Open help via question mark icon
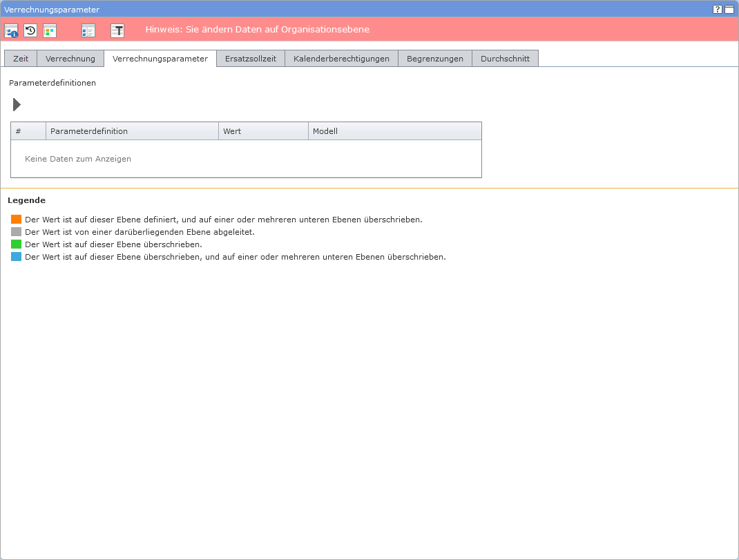This screenshot has height=560, width=739. tap(718, 10)
